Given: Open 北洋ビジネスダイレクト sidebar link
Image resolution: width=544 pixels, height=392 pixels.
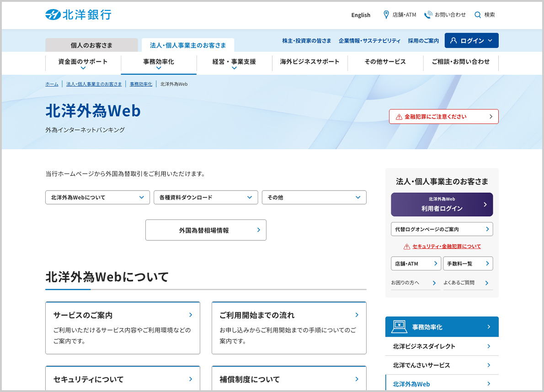Looking at the screenshot, I should [x=442, y=346].
